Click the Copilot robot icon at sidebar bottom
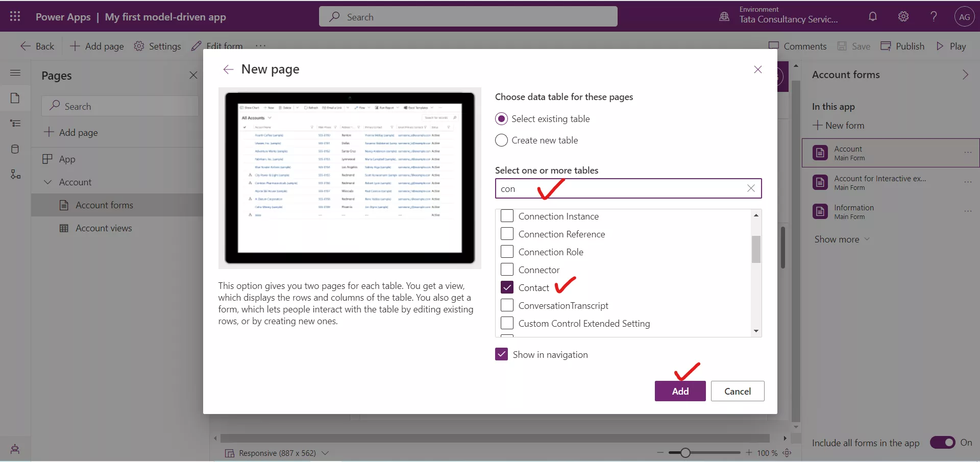The width and height of the screenshot is (980, 462). 14,449
